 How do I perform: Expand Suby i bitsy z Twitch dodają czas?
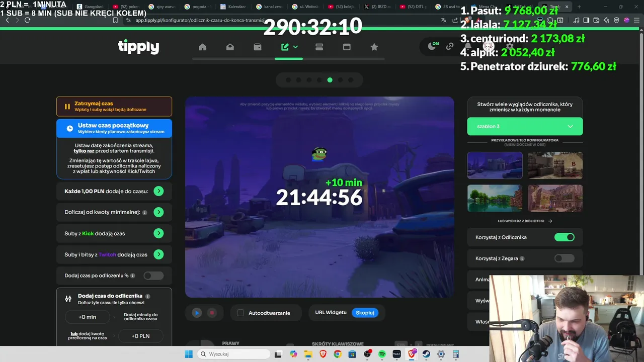[x=158, y=254]
